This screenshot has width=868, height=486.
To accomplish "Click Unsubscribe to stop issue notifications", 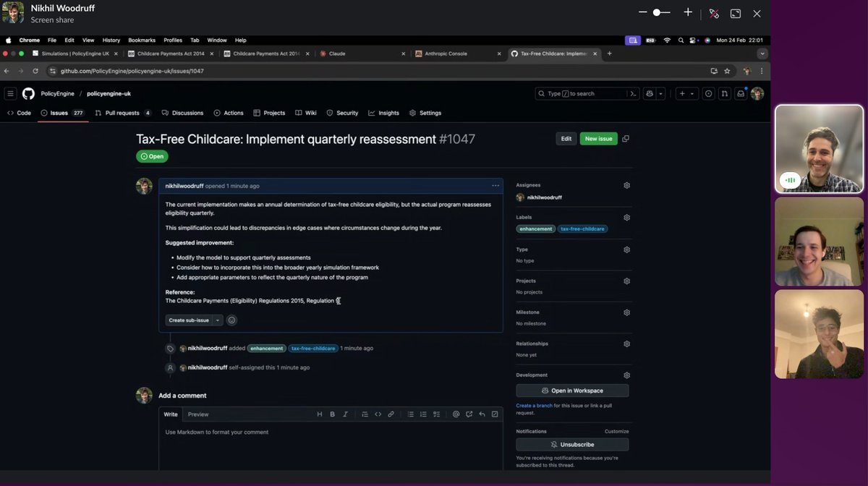I will (x=571, y=444).
